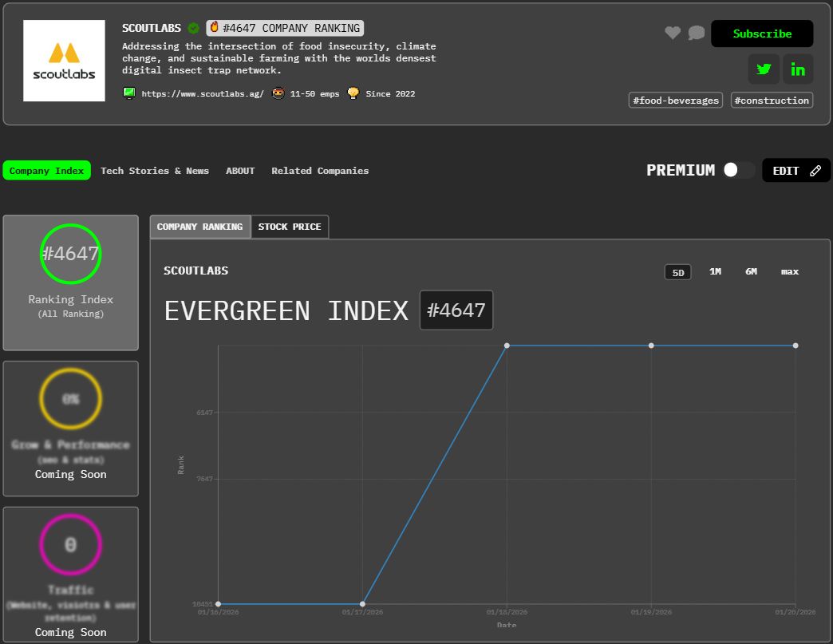Click the Scoutlabs company logo
Image resolution: width=833 pixels, height=644 pixels.
tap(65, 61)
